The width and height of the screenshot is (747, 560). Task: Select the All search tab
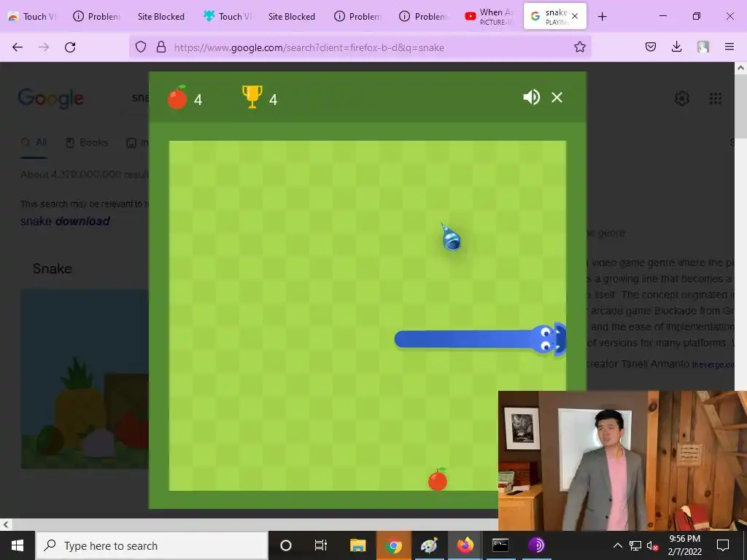34,142
